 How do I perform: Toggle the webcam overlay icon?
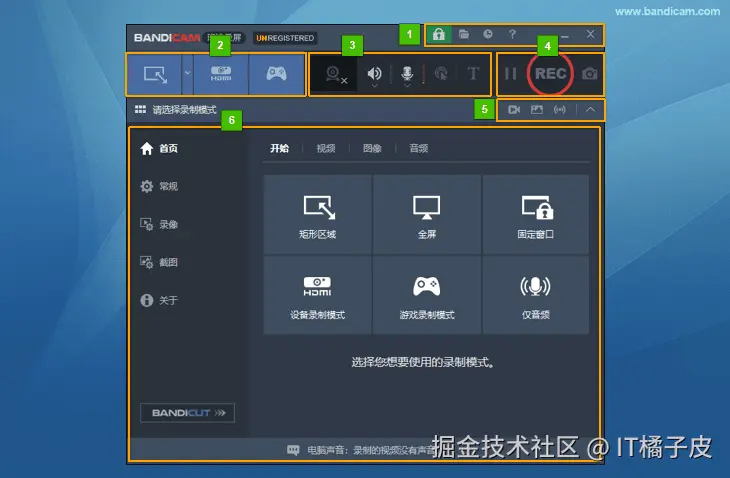[x=335, y=74]
